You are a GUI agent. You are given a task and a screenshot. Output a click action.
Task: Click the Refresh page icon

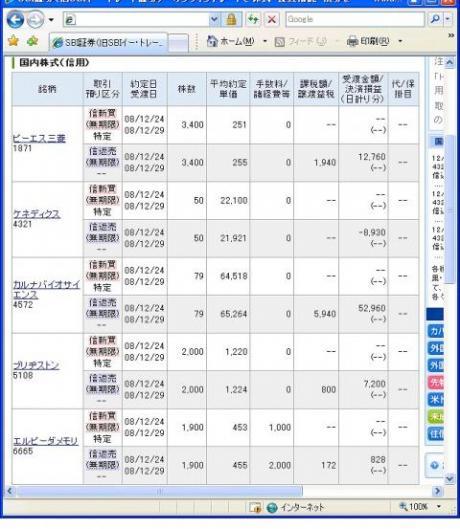click(253, 20)
